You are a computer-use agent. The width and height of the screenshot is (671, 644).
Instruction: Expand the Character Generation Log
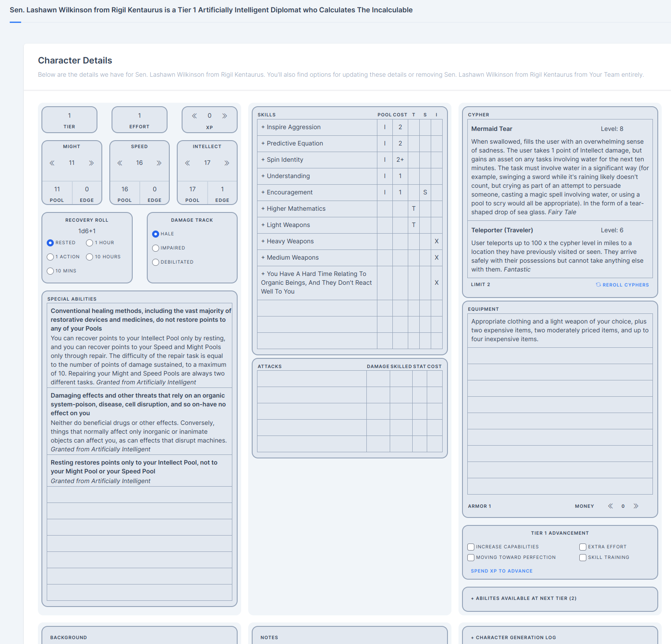pyautogui.click(x=514, y=638)
